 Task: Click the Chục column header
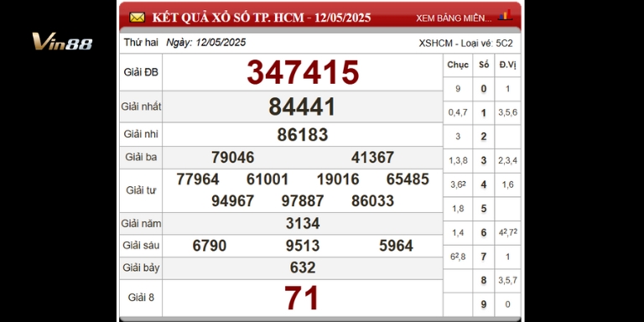click(458, 65)
